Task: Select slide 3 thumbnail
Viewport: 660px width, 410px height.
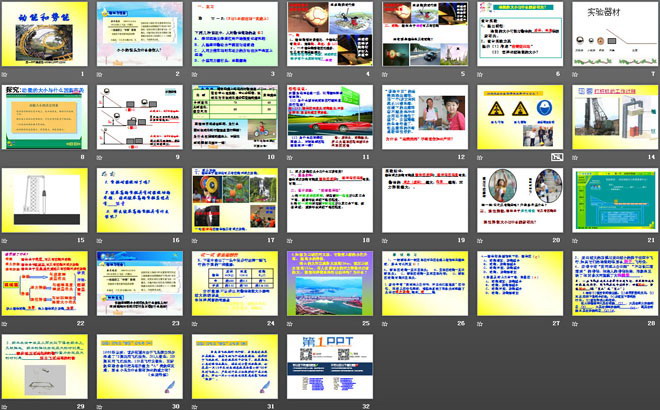Action: click(235, 34)
